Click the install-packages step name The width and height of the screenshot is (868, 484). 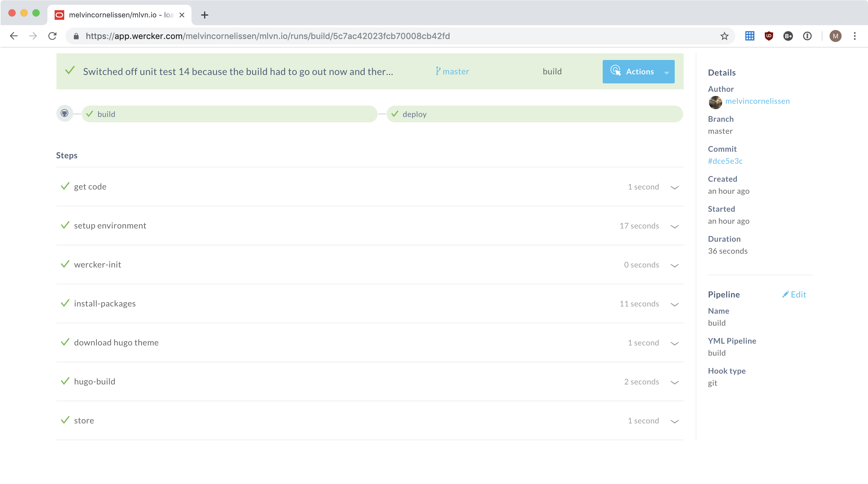(104, 303)
